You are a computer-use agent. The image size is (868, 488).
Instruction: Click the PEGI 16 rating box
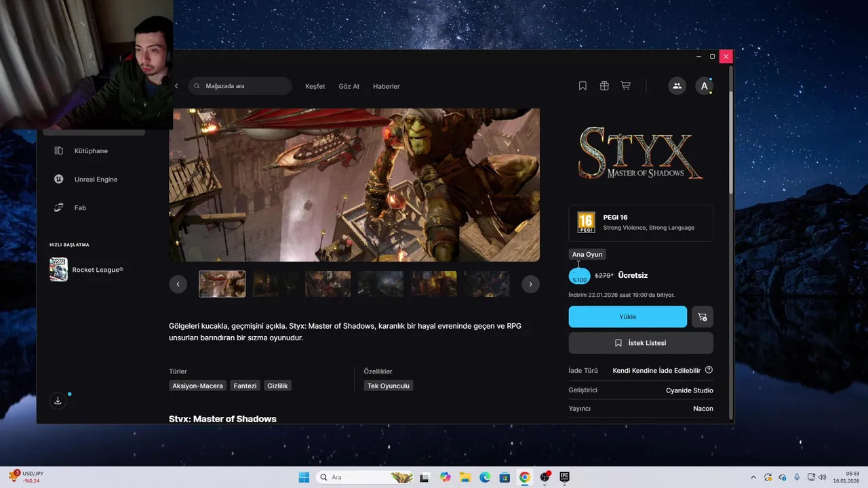tap(641, 223)
